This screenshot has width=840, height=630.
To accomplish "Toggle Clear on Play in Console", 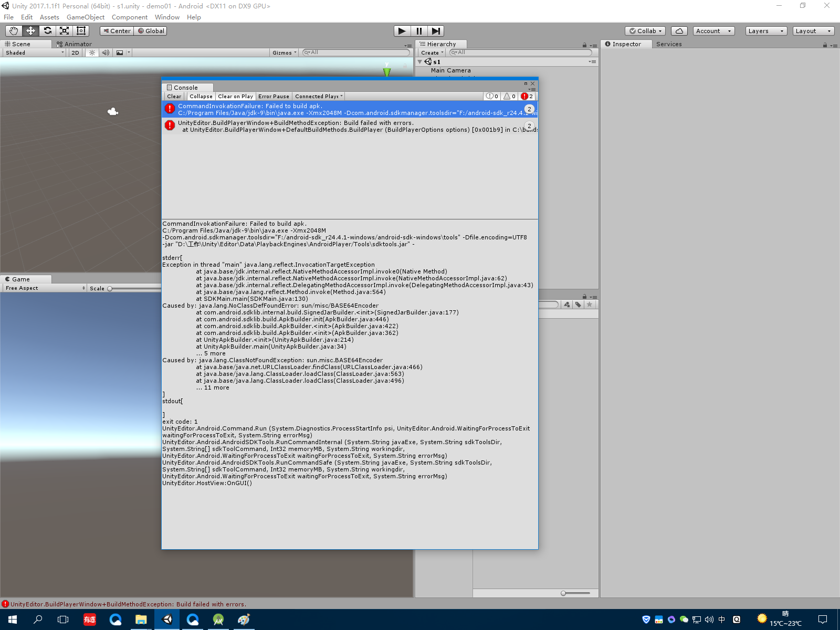I will [235, 96].
